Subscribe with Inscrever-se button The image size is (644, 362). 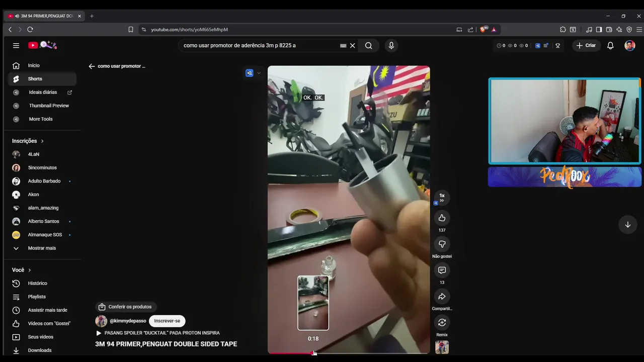tap(167, 321)
